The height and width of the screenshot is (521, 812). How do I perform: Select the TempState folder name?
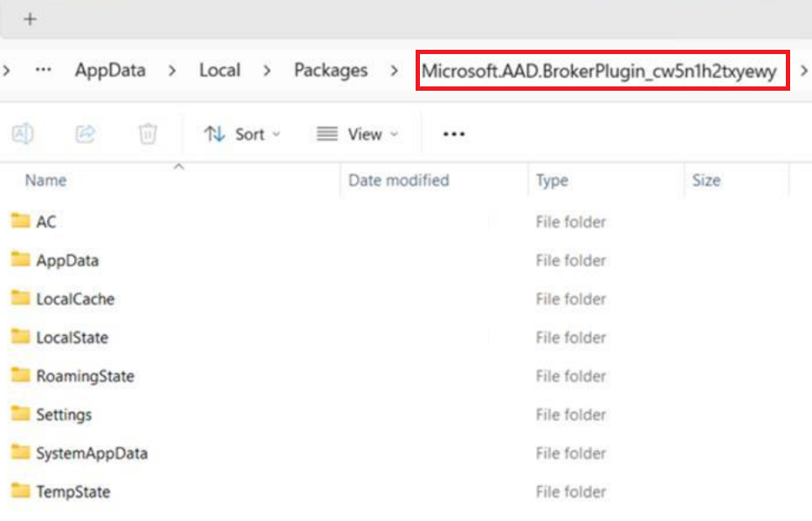point(73,491)
